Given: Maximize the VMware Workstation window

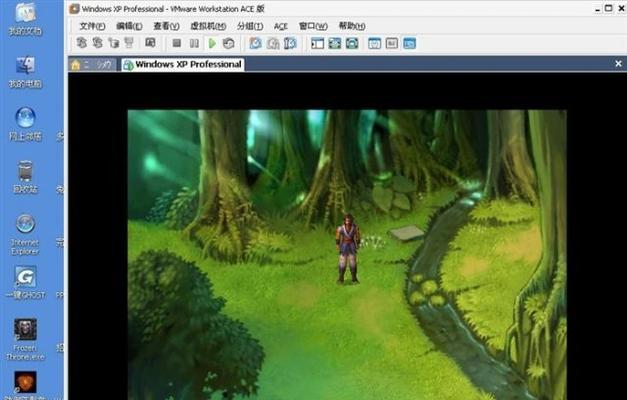Looking at the screenshot, I should [609, 8].
